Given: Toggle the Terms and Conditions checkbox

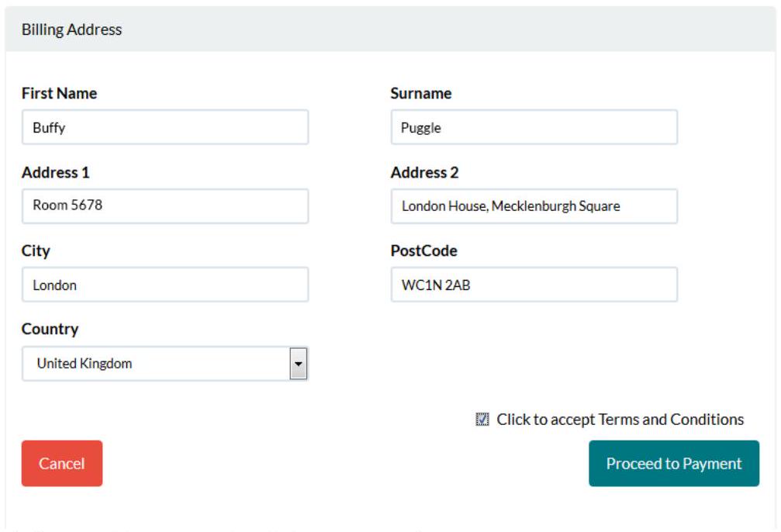Looking at the screenshot, I should click(x=482, y=420).
